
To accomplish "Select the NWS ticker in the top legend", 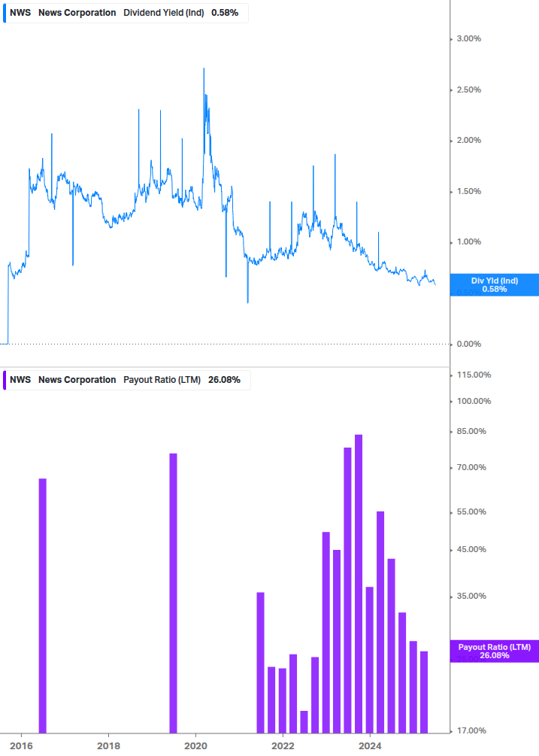I will coord(20,13).
